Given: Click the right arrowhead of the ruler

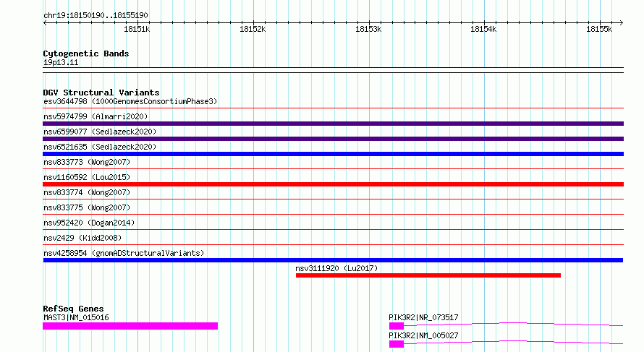Looking at the screenshot, I should click(621, 22).
